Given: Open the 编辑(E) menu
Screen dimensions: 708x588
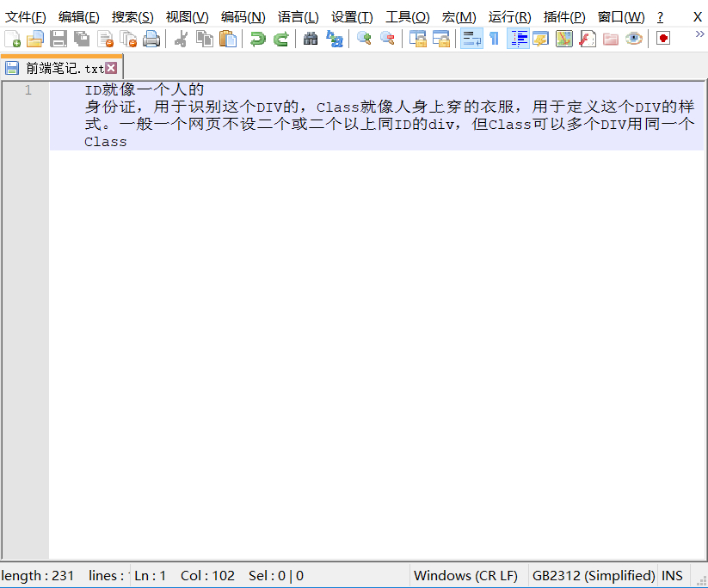Looking at the screenshot, I should click(x=79, y=17).
